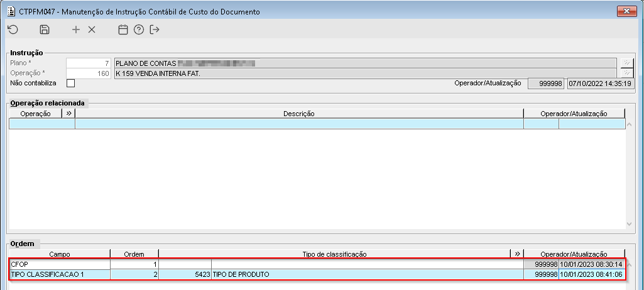
Task: Click the Operação field containing 160
Action: (x=89, y=73)
